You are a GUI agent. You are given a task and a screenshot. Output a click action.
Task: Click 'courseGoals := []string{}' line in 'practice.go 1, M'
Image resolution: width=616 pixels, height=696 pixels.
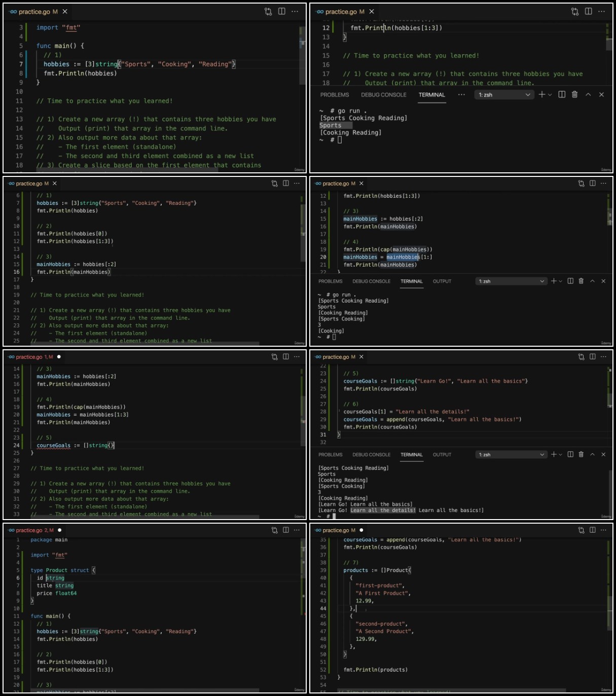coord(76,446)
